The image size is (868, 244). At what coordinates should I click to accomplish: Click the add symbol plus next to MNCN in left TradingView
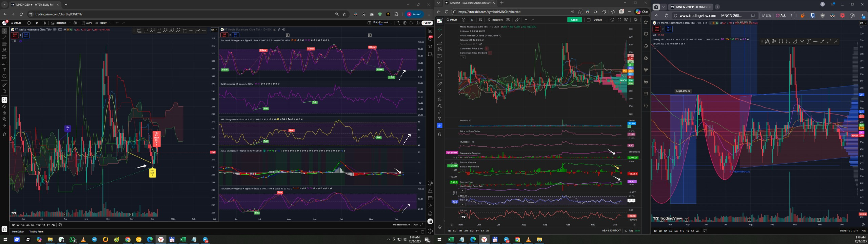pyautogui.click(x=29, y=23)
